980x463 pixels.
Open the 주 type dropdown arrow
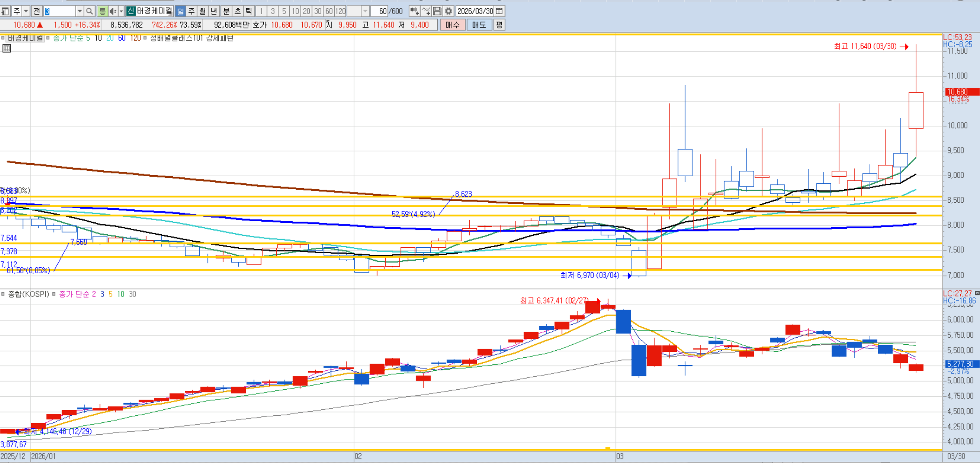(x=26, y=11)
